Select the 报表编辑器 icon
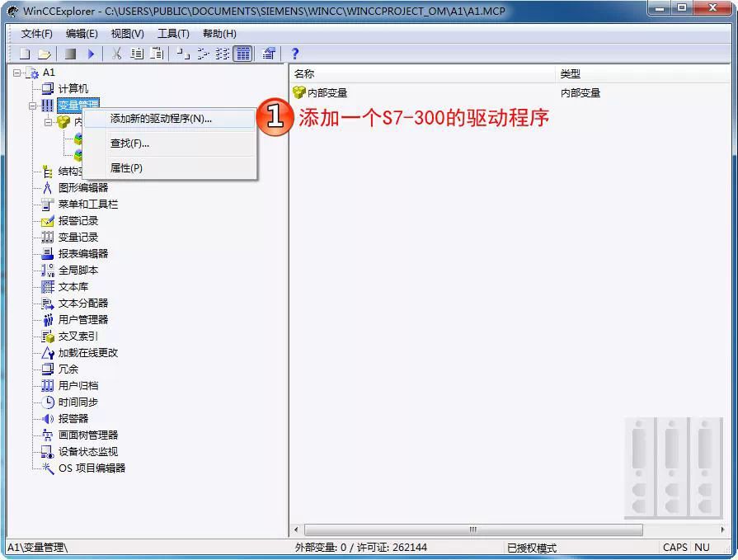This screenshot has height=560, width=738. [48, 254]
